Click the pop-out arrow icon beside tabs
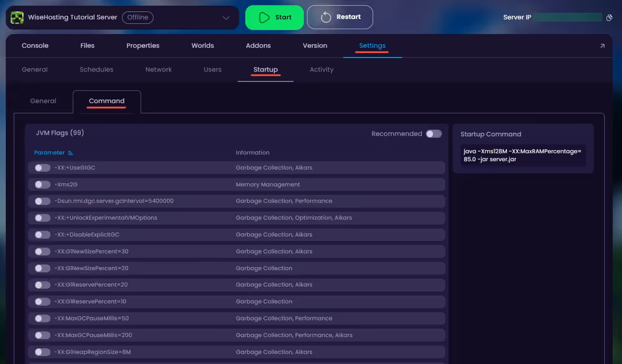The width and height of the screenshot is (622, 364). pyautogui.click(x=602, y=46)
